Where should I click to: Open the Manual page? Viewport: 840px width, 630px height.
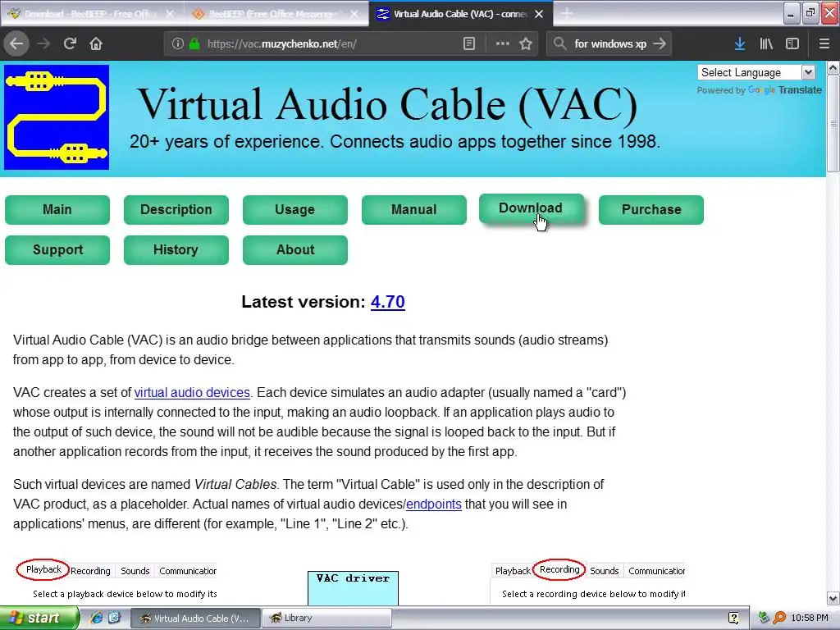coord(414,209)
